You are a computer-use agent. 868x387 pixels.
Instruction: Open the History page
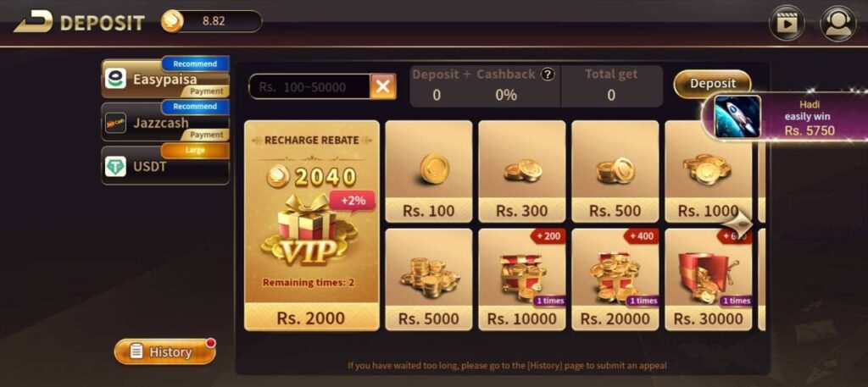coord(165,351)
